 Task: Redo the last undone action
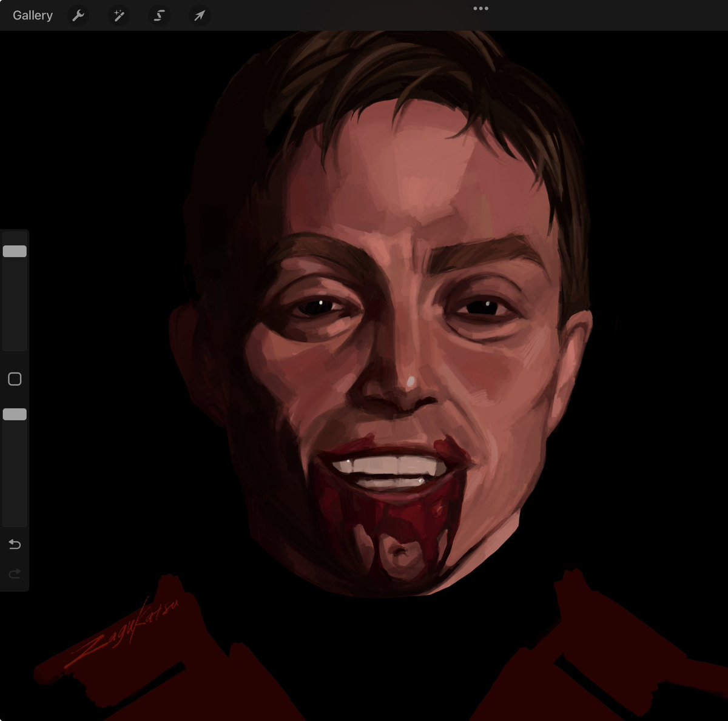tap(15, 573)
